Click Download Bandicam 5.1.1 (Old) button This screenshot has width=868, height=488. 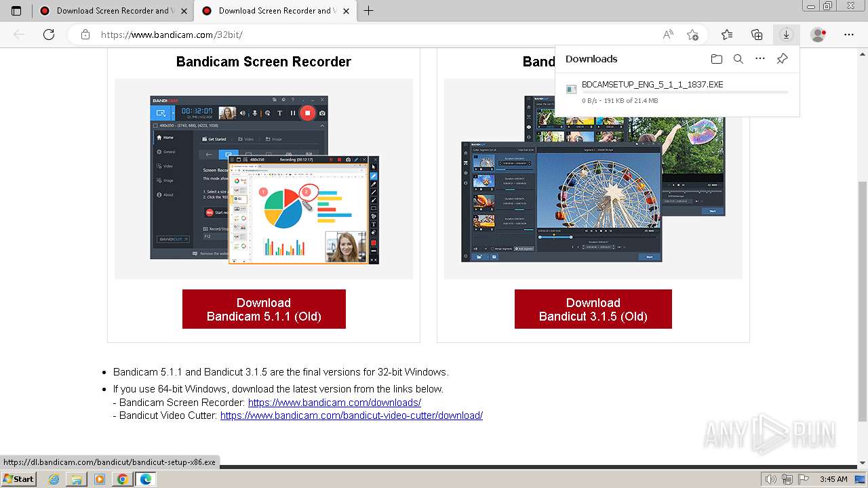(x=264, y=309)
